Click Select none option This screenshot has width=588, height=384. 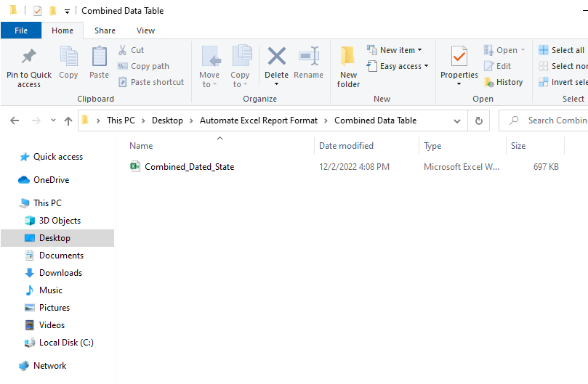pos(563,66)
